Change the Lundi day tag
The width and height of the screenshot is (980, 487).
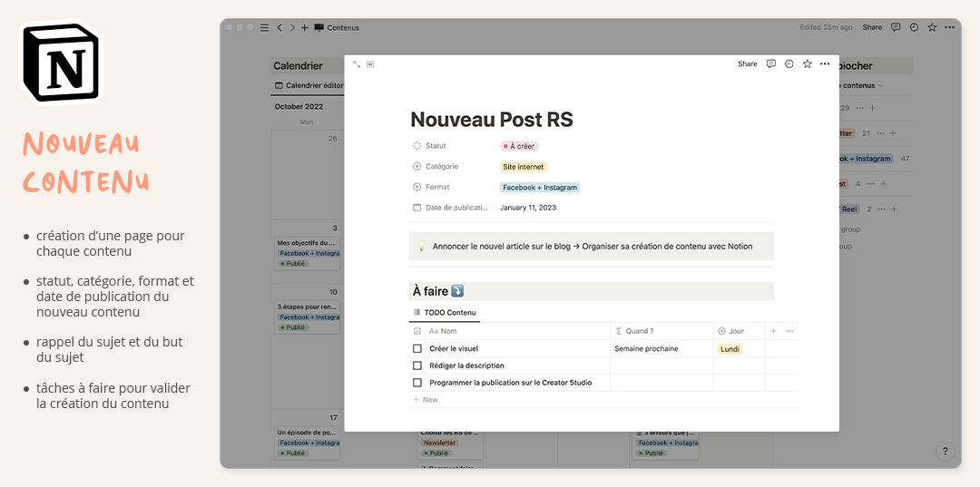pyautogui.click(x=730, y=349)
